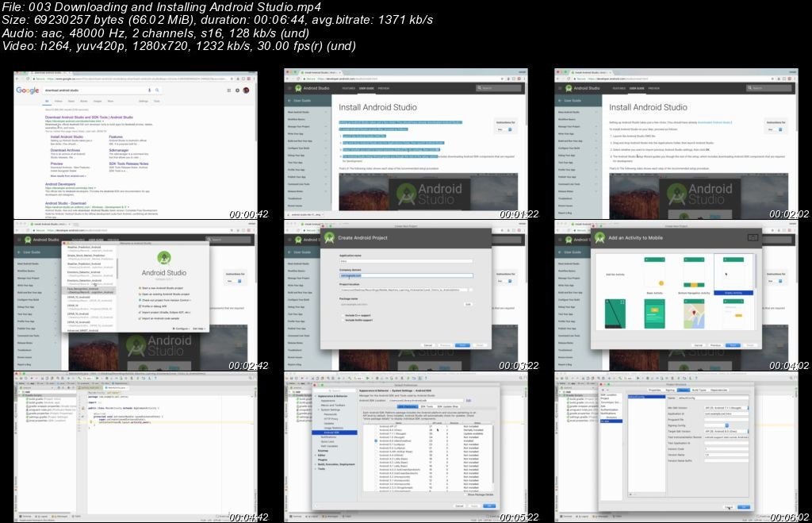
Task: Click Edit next to Package name
Action: click(468, 304)
